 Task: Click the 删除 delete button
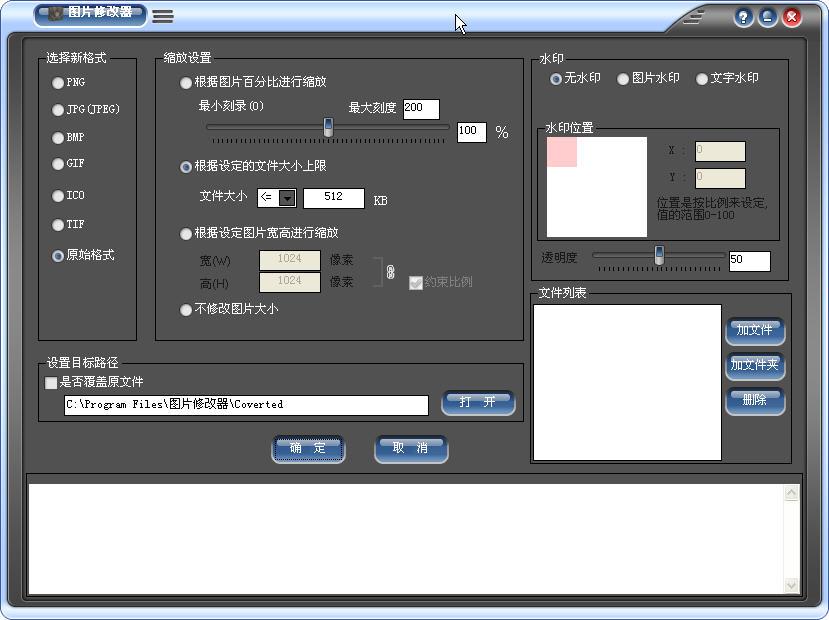(x=755, y=402)
